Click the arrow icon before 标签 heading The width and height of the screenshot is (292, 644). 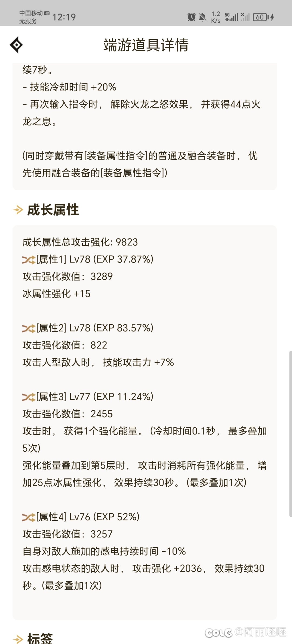pos(18,639)
